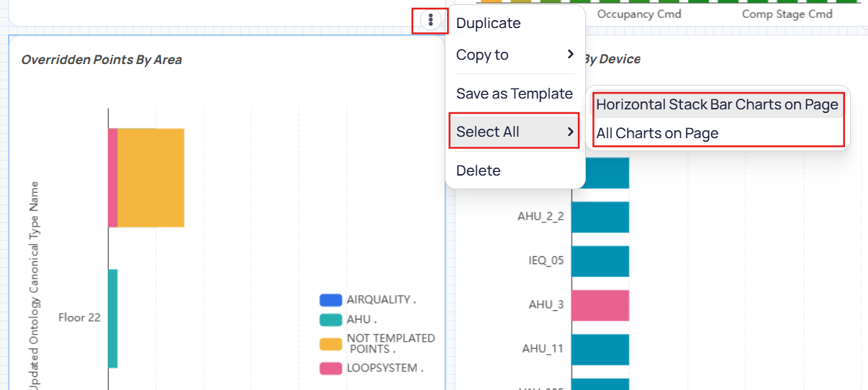
Task: Choose Duplicate from the context menu
Action: [x=488, y=23]
